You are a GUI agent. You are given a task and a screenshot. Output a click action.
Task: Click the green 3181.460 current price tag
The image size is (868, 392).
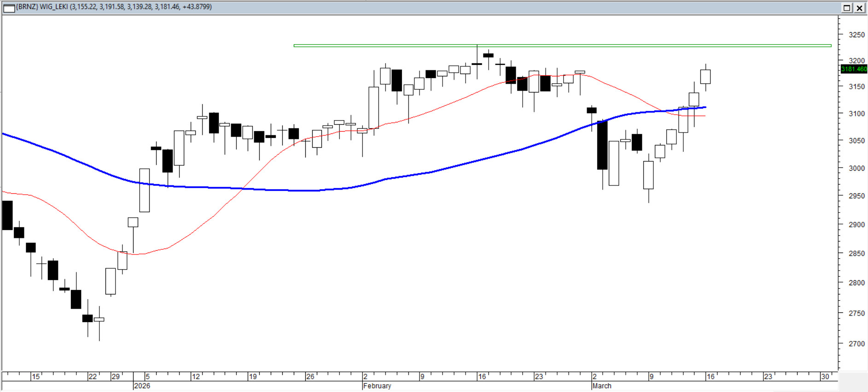tap(853, 69)
